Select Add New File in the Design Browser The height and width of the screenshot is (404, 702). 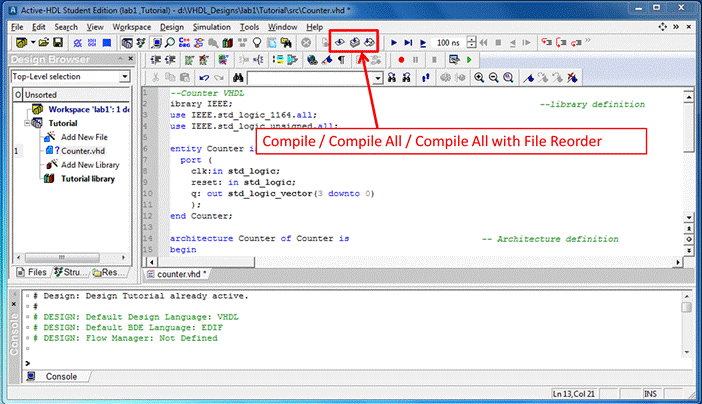pyautogui.click(x=84, y=137)
